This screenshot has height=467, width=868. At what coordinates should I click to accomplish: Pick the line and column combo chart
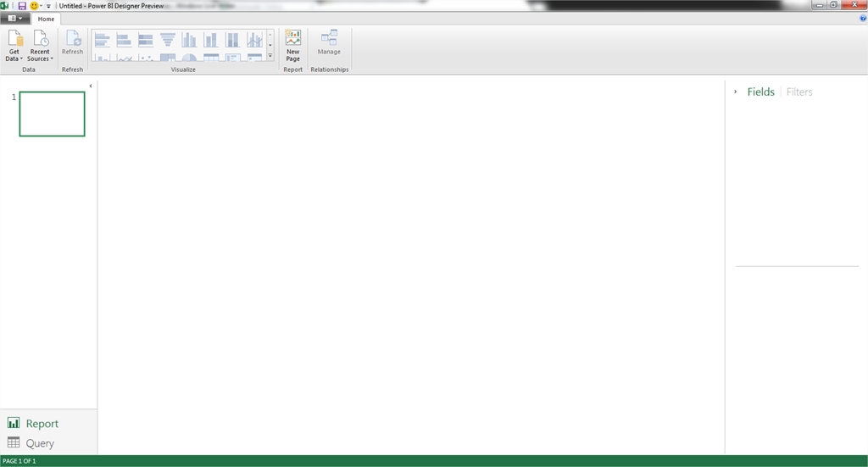pyautogui.click(x=254, y=40)
